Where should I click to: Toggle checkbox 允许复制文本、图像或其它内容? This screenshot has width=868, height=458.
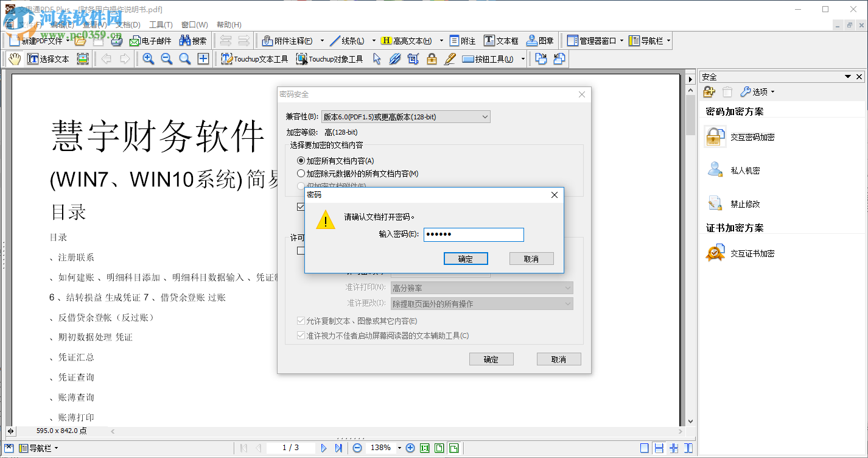click(301, 320)
